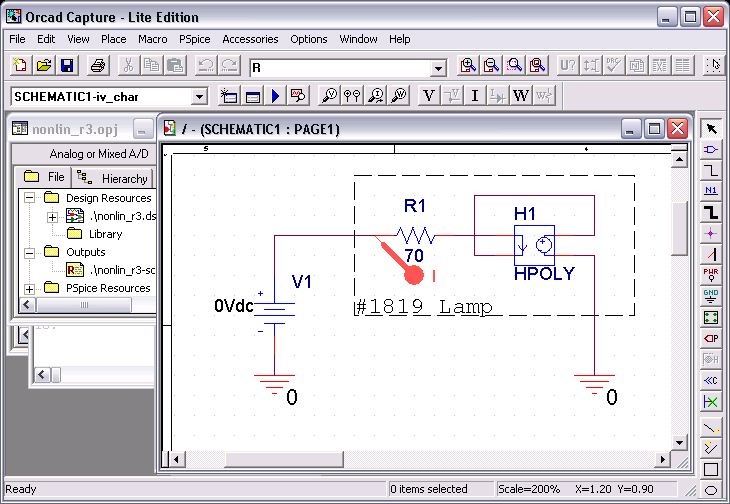Viewport: 730px width, 504px height.
Task: Switch to the Hierarchy tab
Action: (112, 178)
